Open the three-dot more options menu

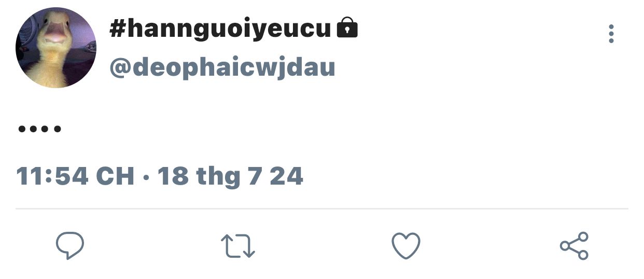[x=611, y=34]
